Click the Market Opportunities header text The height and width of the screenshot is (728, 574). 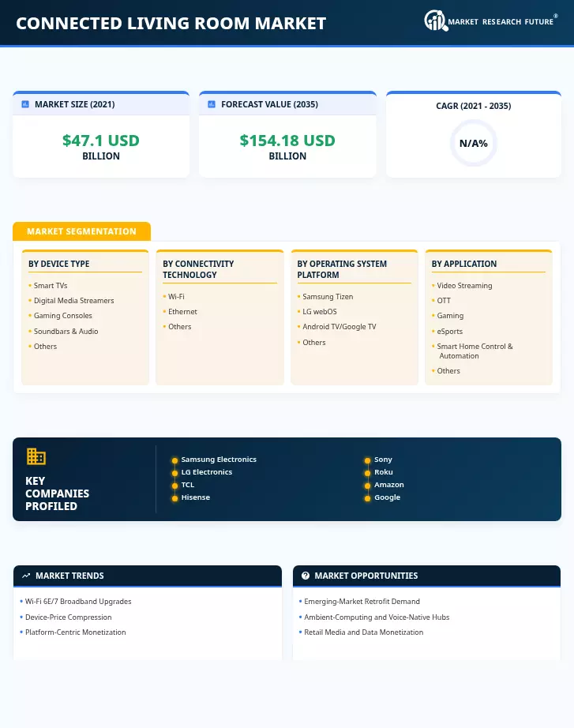[x=366, y=576]
